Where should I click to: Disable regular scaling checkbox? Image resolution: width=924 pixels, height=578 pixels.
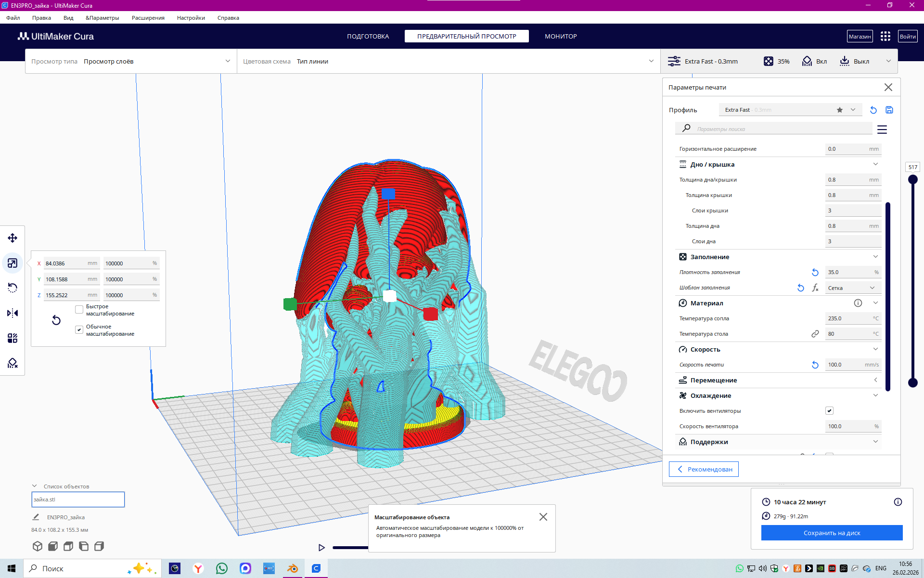tap(79, 330)
